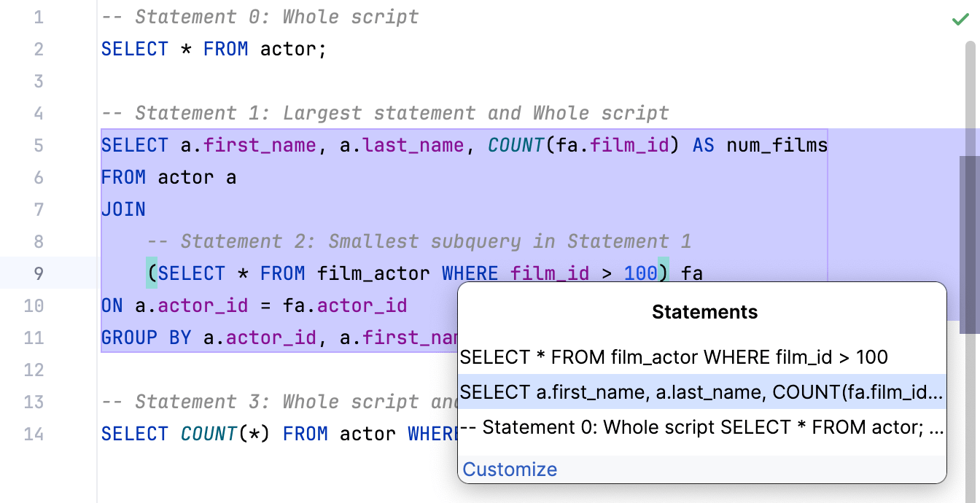Click the highlighted closing parenthesis after 100

pos(664,273)
